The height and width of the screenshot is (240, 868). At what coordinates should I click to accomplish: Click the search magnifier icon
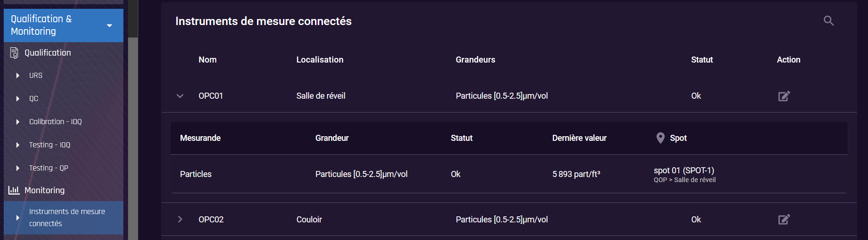click(829, 21)
